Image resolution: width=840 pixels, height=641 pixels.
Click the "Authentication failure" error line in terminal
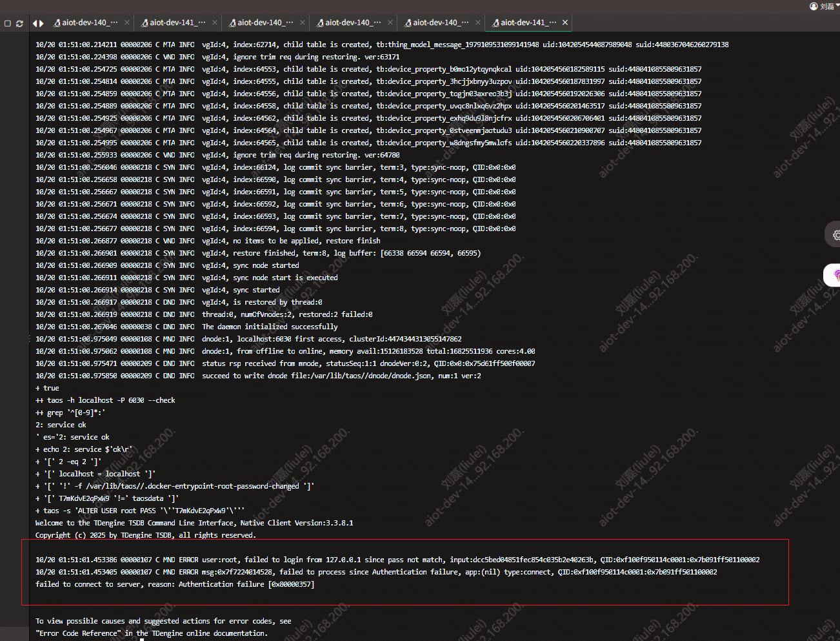pyautogui.click(x=174, y=584)
